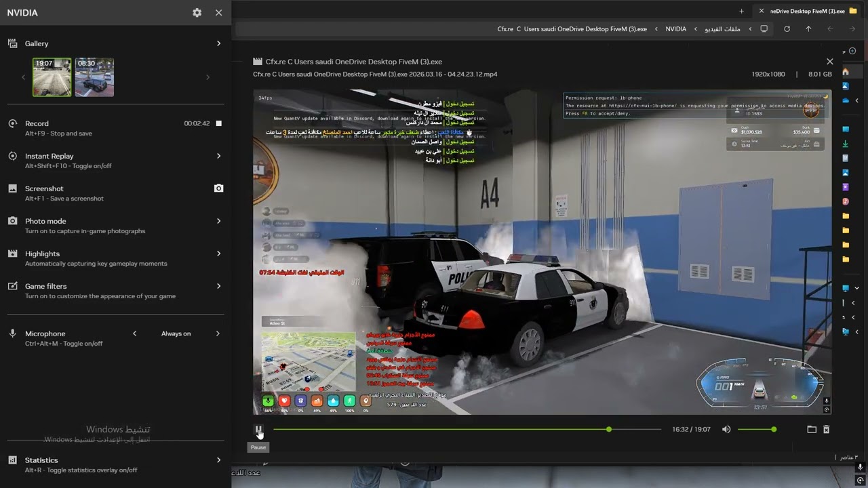Adjust the volume slider handle
Viewport: 868px width, 488px height.
pos(774,429)
